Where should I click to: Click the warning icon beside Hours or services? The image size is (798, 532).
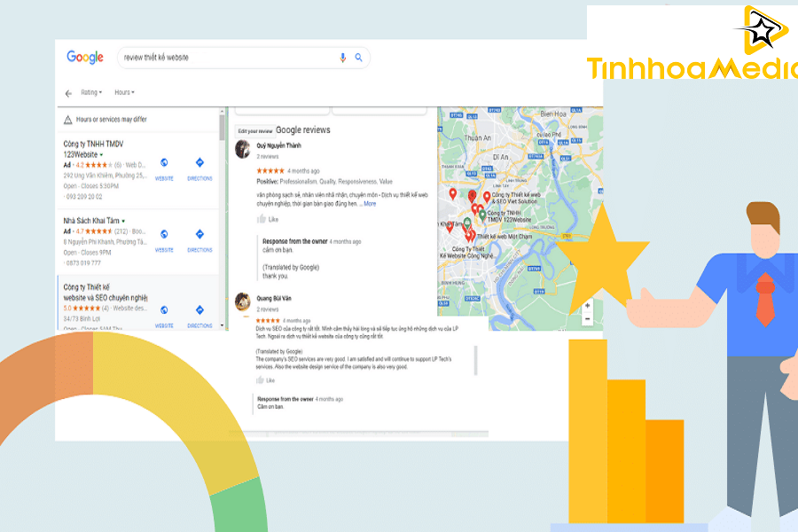pos(67,121)
